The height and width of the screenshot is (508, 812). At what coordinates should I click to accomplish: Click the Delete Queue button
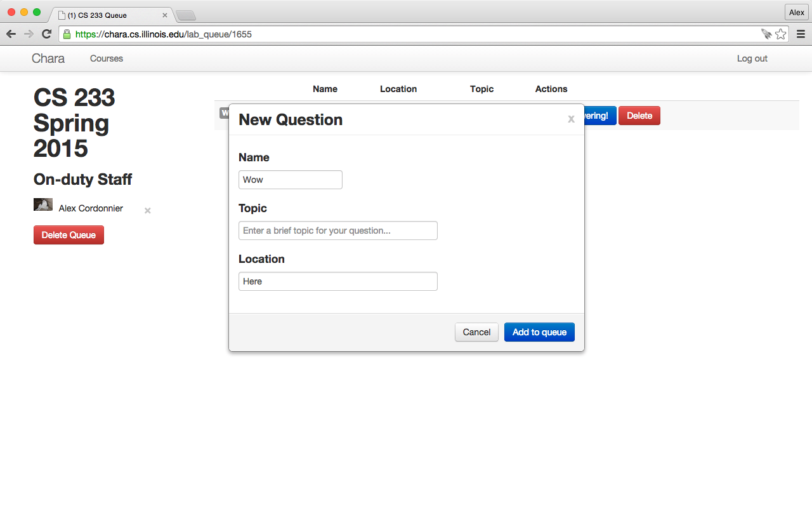coord(69,235)
